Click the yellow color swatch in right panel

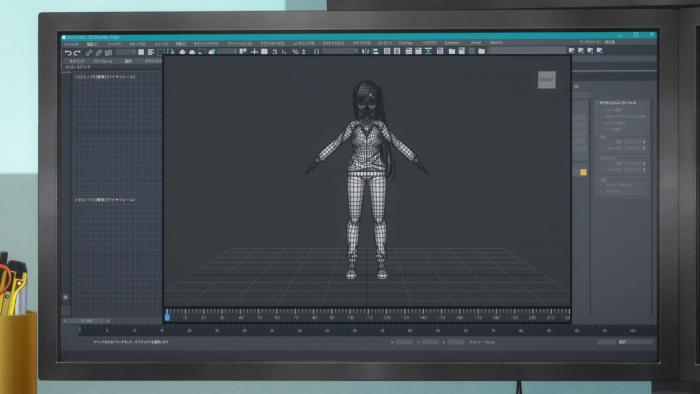(583, 172)
